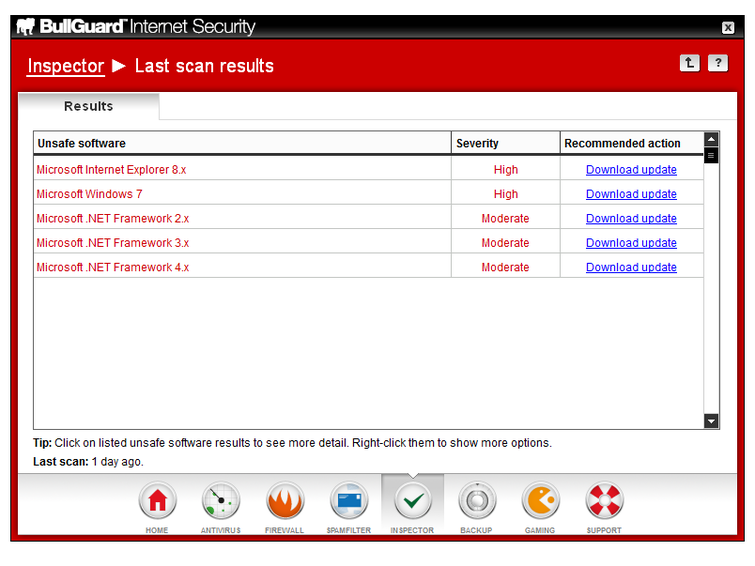This screenshot has width=755, height=566.
Task: Click the help question mark button
Action: [x=718, y=63]
